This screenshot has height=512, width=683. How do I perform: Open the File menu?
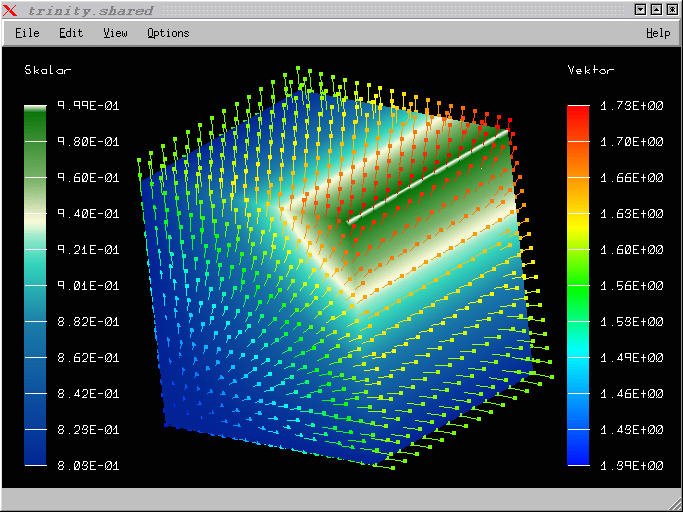27,33
